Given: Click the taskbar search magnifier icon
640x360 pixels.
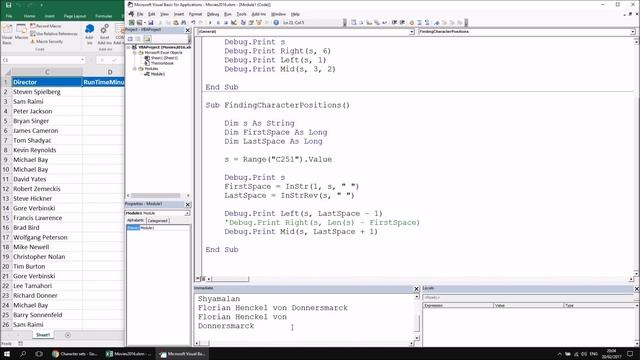Looking at the screenshot, I should [23, 354].
